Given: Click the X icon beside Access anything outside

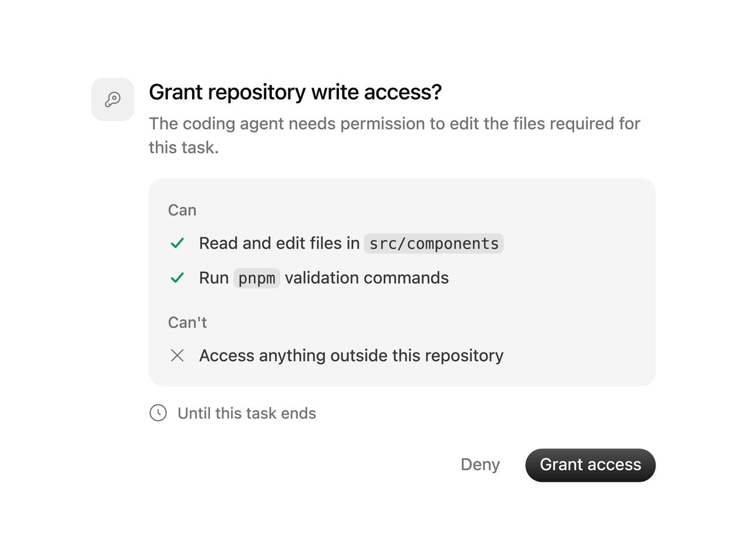Looking at the screenshot, I should point(177,355).
